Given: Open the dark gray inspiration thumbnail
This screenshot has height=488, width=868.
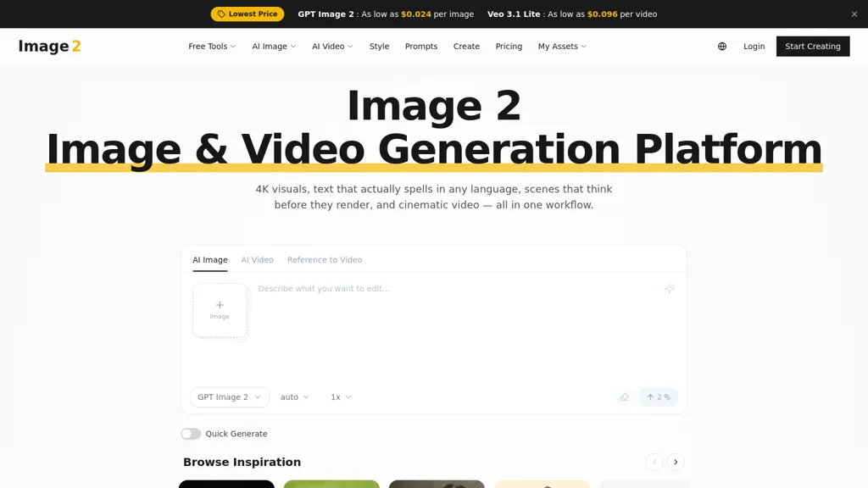Looking at the screenshot, I should (x=437, y=484).
